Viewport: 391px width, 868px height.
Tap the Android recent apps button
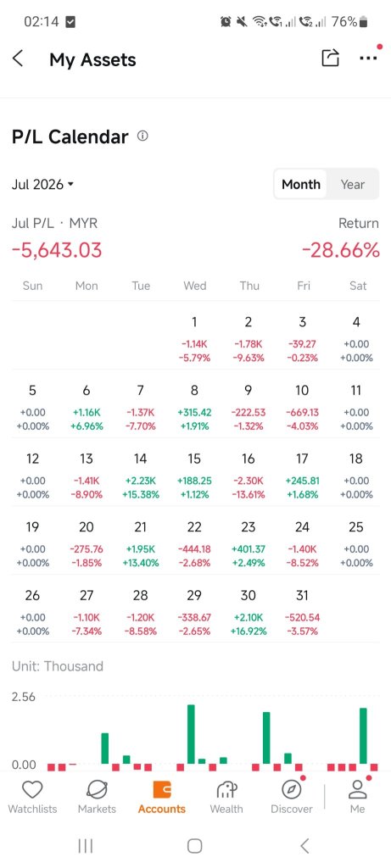pyautogui.click(x=86, y=845)
